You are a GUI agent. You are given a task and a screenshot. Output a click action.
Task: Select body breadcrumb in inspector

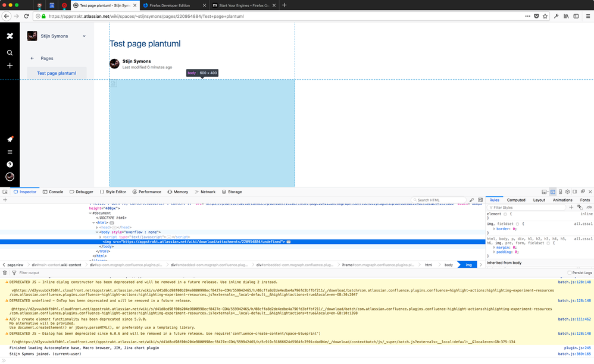[449, 265]
